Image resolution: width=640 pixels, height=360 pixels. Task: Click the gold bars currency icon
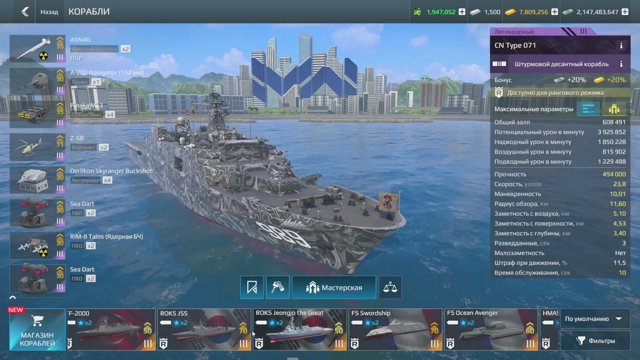click(x=510, y=12)
